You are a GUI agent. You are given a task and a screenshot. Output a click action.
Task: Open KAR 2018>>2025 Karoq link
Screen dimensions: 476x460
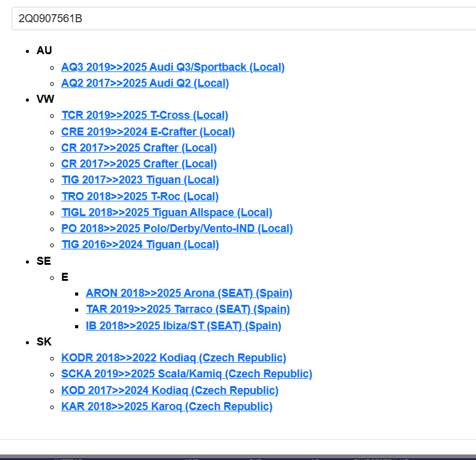(166, 406)
